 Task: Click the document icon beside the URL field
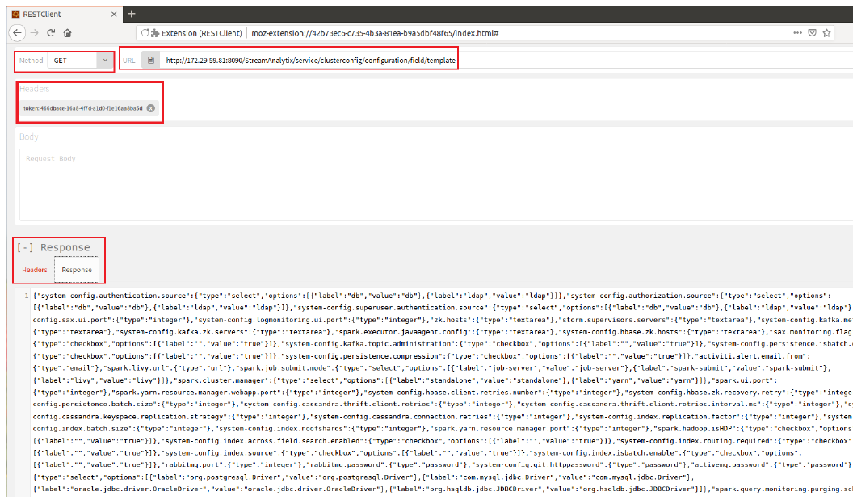pyautogui.click(x=150, y=61)
